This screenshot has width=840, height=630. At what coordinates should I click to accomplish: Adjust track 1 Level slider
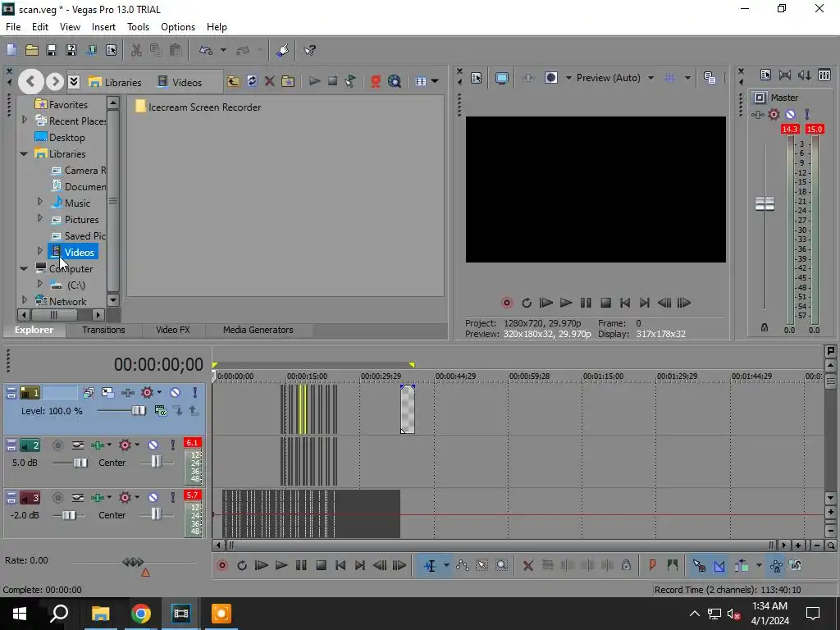tap(138, 410)
